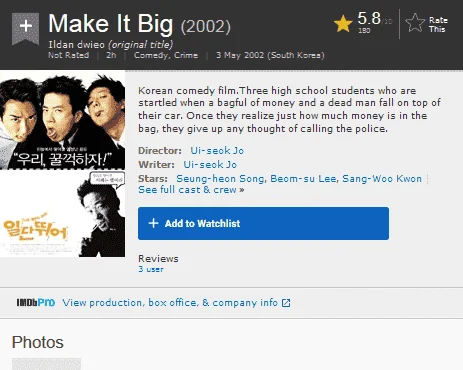
Task: Open Seung-heon Song's profile
Action: [221, 179]
